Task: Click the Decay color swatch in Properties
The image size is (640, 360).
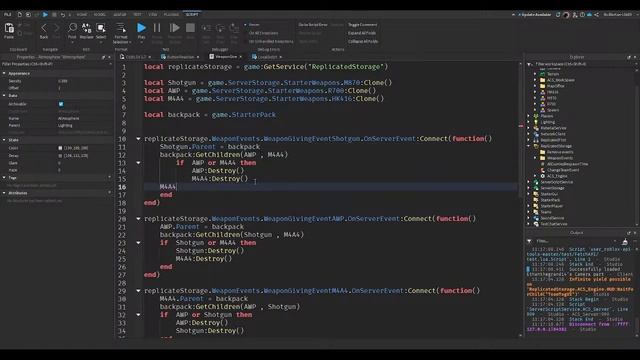Action: [60, 156]
